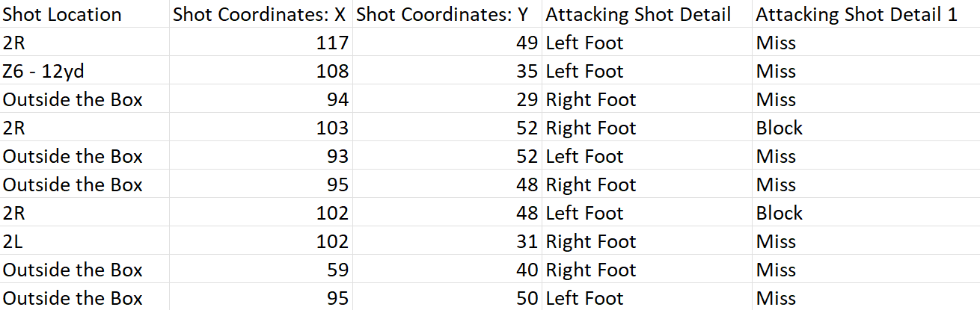Viewport: 980px width, 310px height.
Task: Select the Shot Coordinates: Y header cell
Action: click(x=447, y=14)
